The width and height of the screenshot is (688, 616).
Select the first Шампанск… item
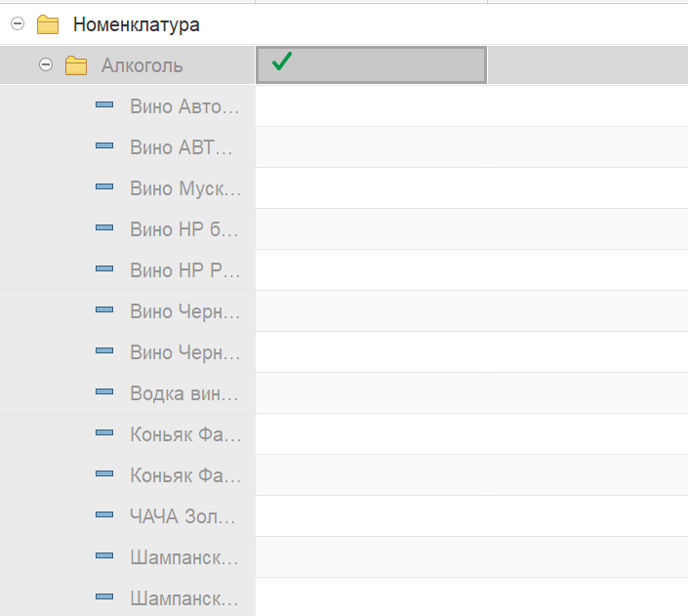(x=184, y=557)
